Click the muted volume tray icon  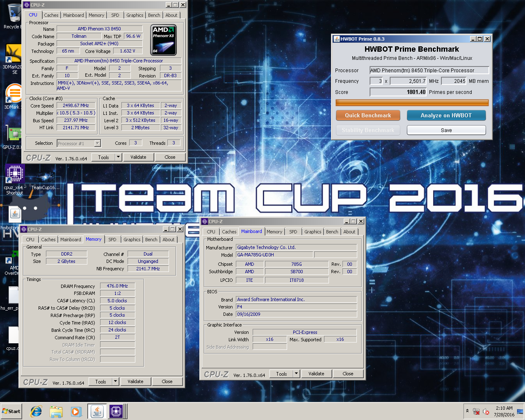pos(486,411)
